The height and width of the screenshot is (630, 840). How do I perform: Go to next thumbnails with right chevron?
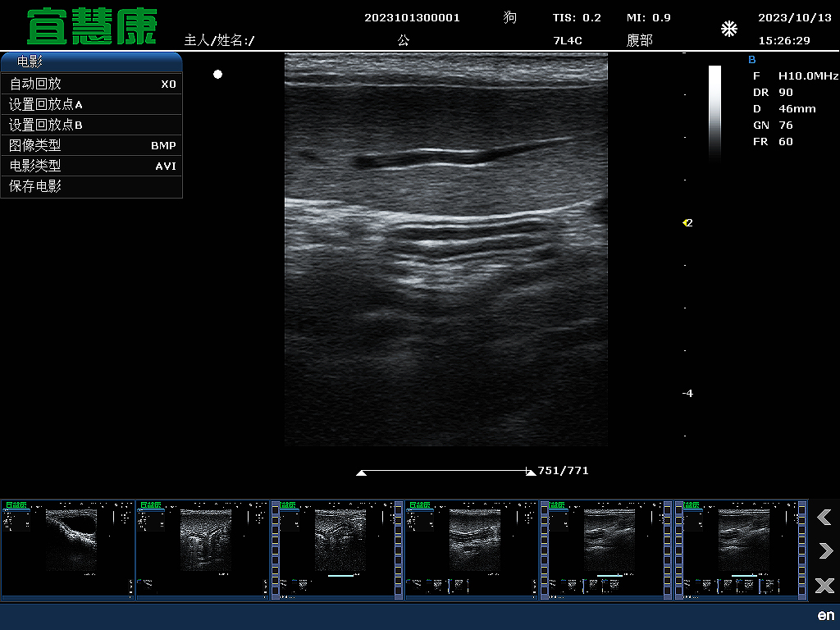(824, 551)
